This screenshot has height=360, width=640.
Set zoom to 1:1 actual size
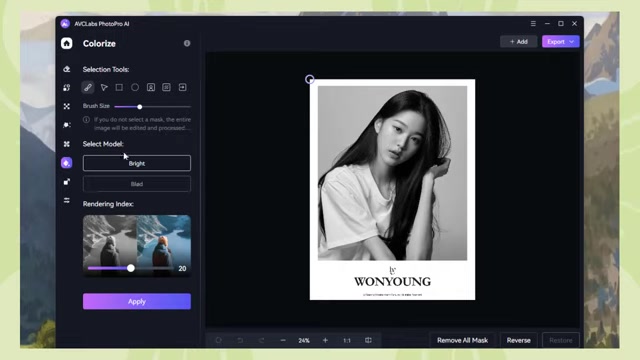[347, 340]
